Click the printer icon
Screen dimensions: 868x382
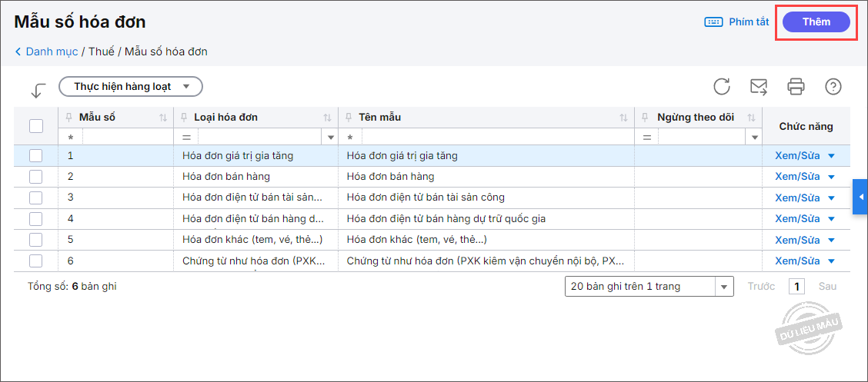796,86
